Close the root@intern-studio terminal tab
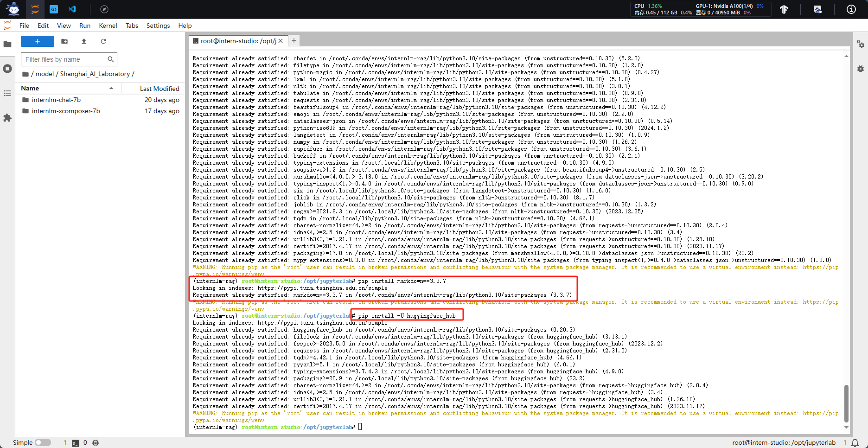 point(281,41)
